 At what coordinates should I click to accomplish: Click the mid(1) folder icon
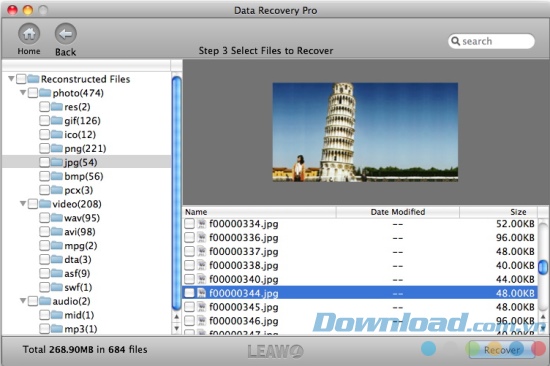[56, 315]
